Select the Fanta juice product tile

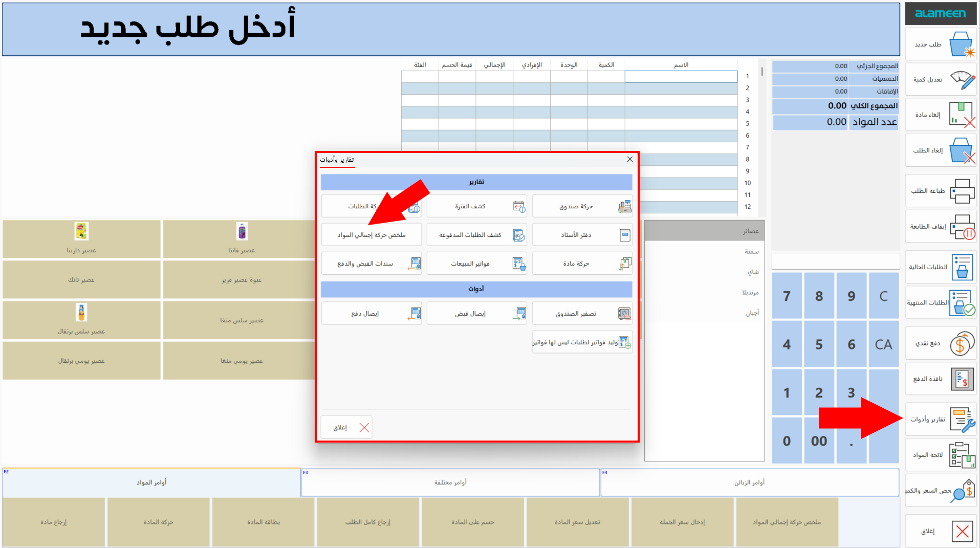click(x=239, y=239)
